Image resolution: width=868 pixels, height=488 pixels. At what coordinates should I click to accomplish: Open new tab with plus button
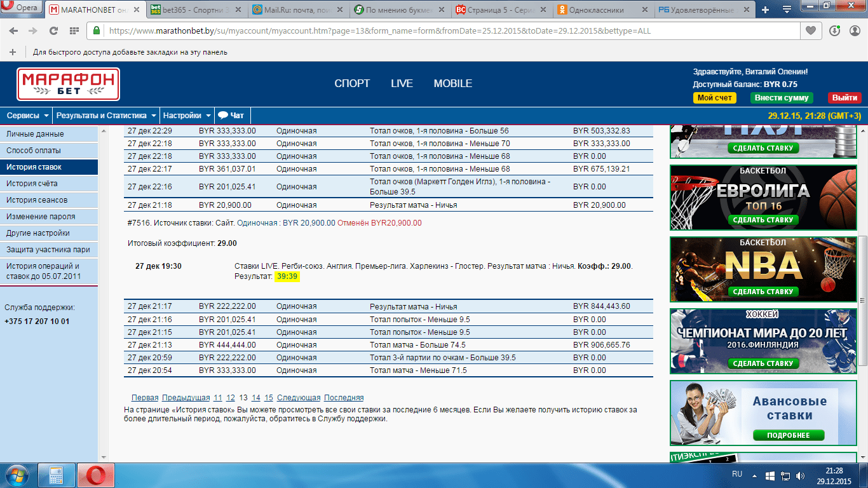[x=765, y=10]
